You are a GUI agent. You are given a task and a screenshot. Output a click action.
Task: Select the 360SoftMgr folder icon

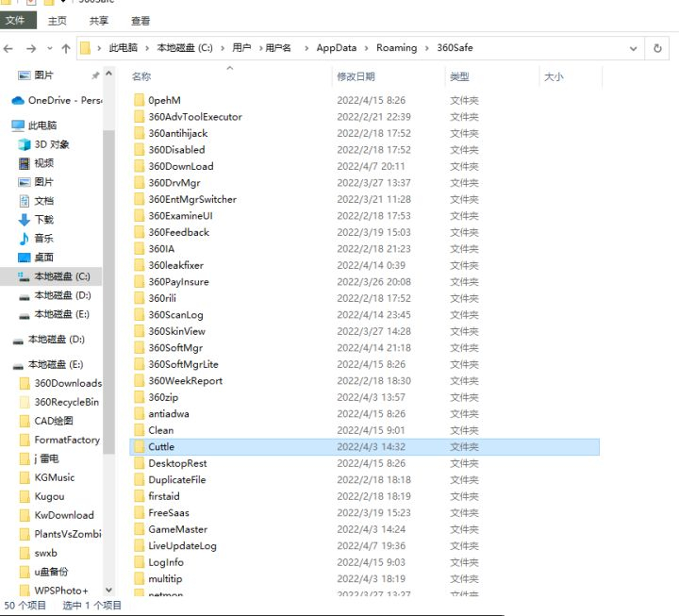139,348
